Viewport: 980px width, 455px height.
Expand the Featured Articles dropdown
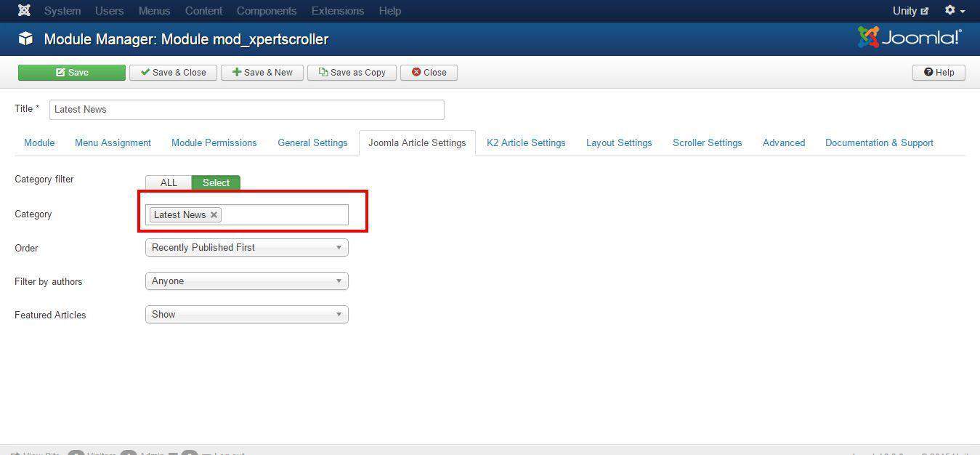pos(246,315)
